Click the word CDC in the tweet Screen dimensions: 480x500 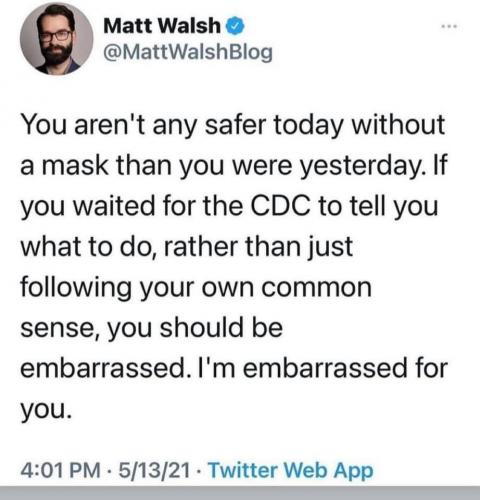[280, 206]
